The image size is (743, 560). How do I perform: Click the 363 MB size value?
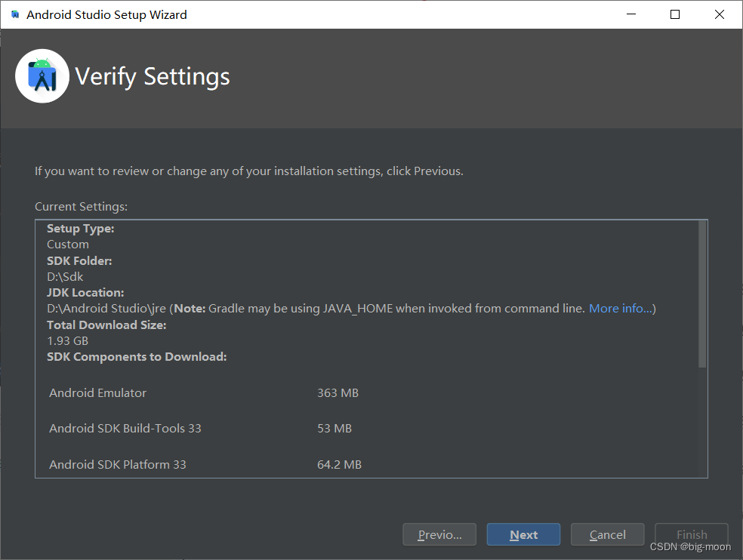[338, 392]
